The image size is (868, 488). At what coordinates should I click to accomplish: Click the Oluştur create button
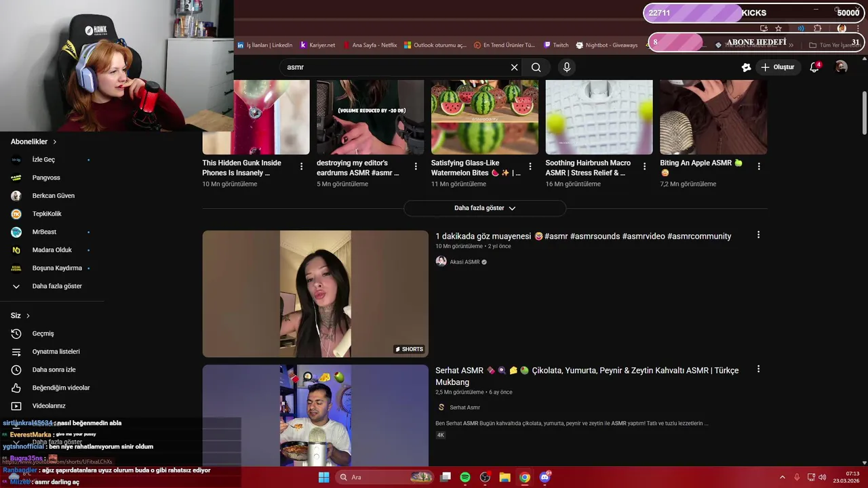[x=778, y=67]
